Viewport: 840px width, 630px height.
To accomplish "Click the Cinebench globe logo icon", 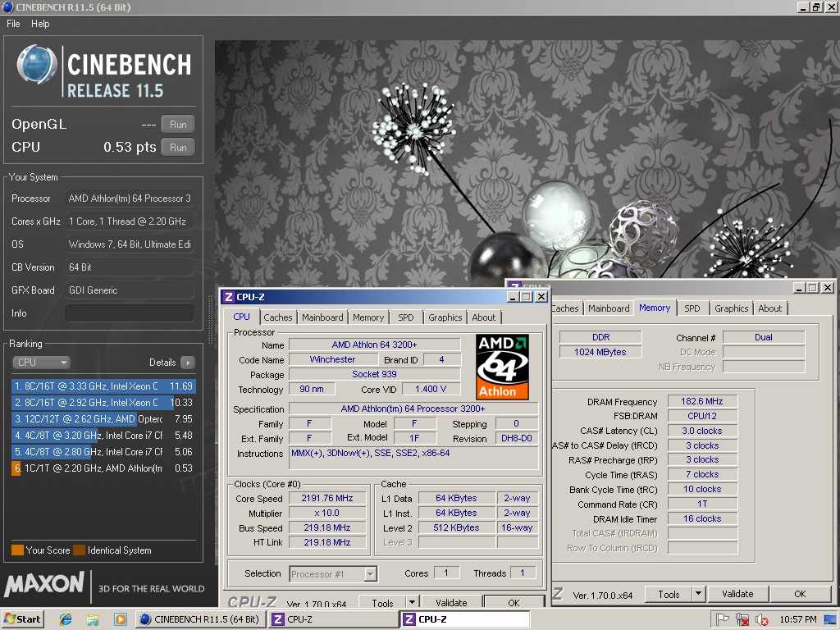I will (x=36, y=65).
